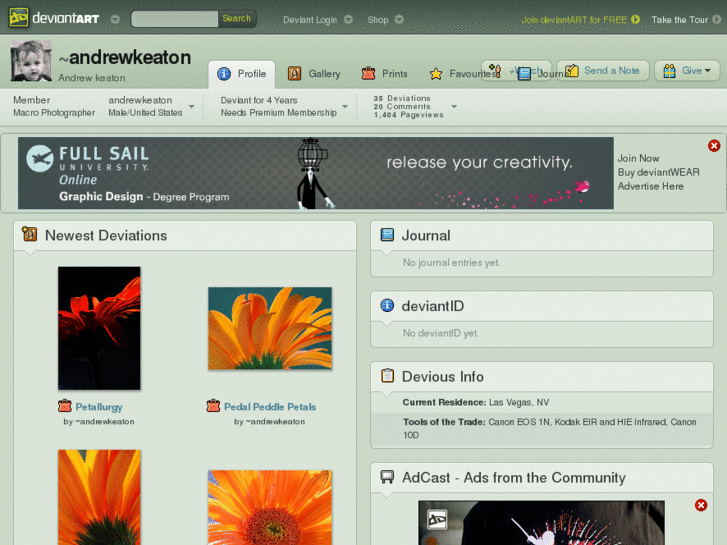Click the andrewkeaton avatar photo
The height and width of the screenshot is (545, 727).
(x=31, y=61)
